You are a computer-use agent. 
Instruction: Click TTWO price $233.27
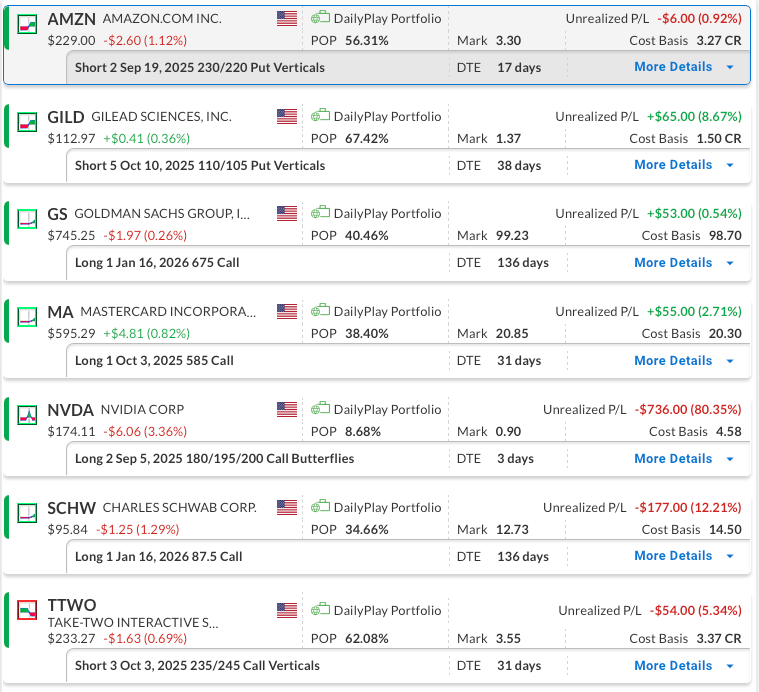tap(71, 639)
